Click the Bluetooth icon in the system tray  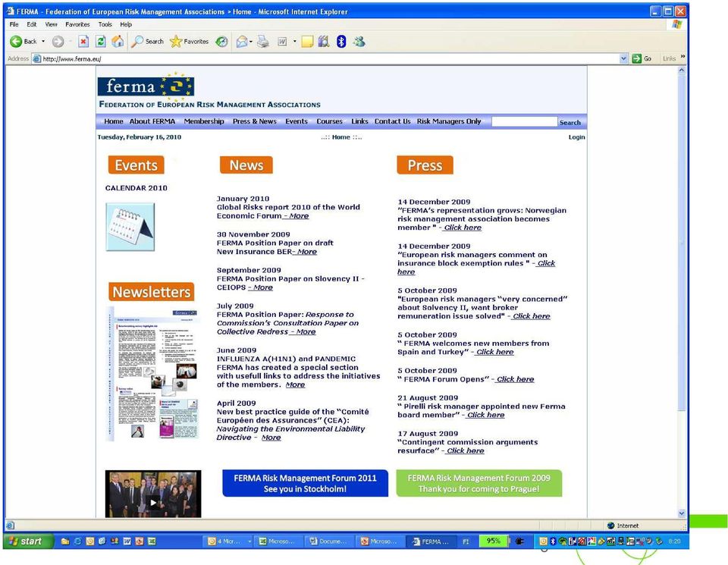click(x=553, y=541)
